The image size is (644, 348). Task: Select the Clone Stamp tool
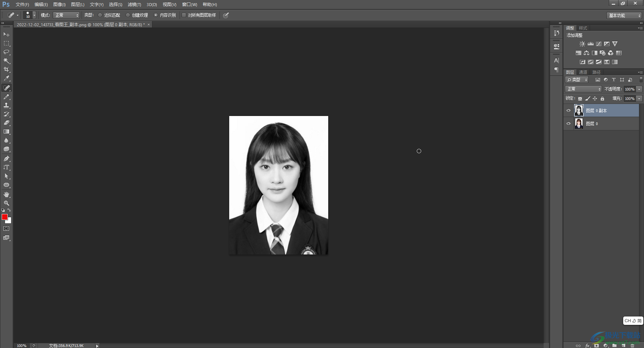click(6, 105)
